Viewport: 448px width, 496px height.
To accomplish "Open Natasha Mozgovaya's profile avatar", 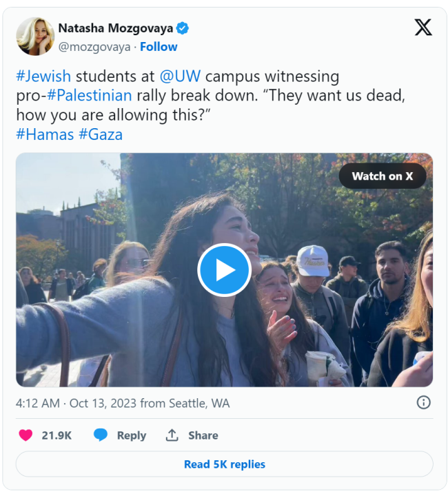I will click(x=35, y=37).
